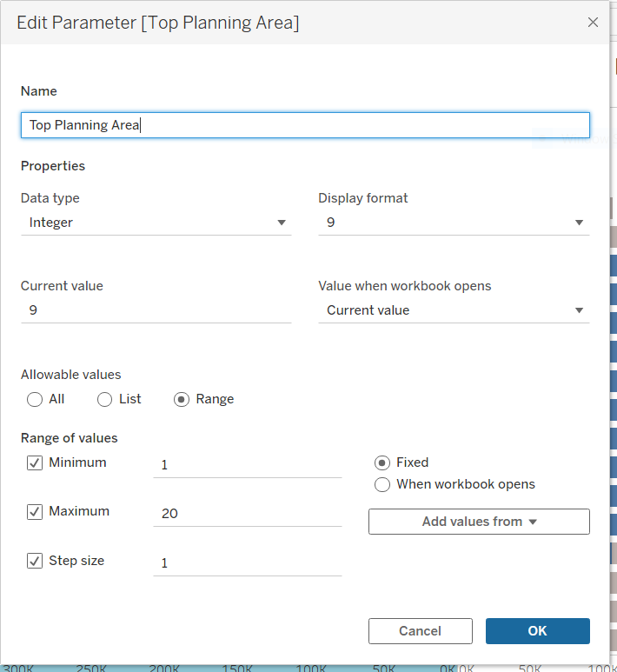Open the Data type dropdown
Screen dimensions: 617x672
click(x=156, y=223)
